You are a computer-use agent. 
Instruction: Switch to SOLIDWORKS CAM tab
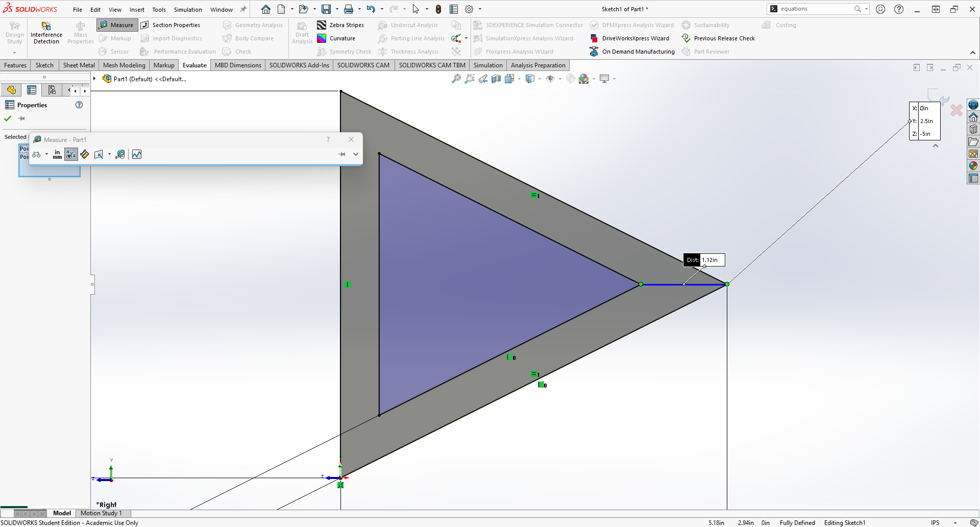point(363,65)
